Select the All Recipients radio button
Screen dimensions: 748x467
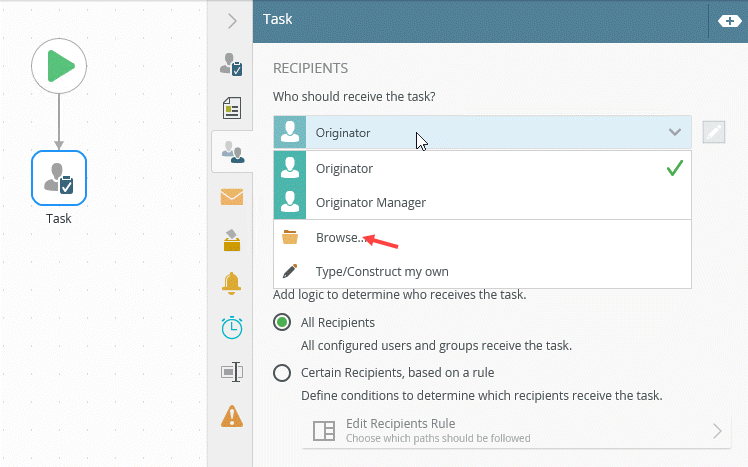pyautogui.click(x=282, y=322)
